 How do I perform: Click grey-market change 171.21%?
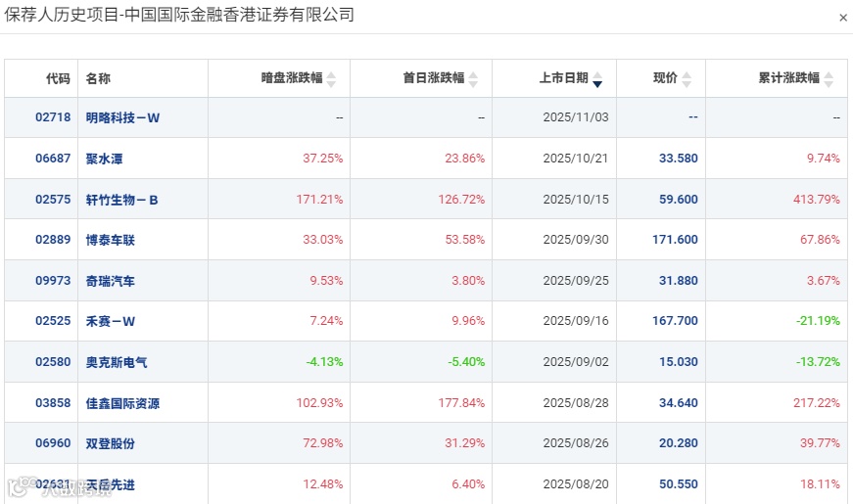(319, 199)
